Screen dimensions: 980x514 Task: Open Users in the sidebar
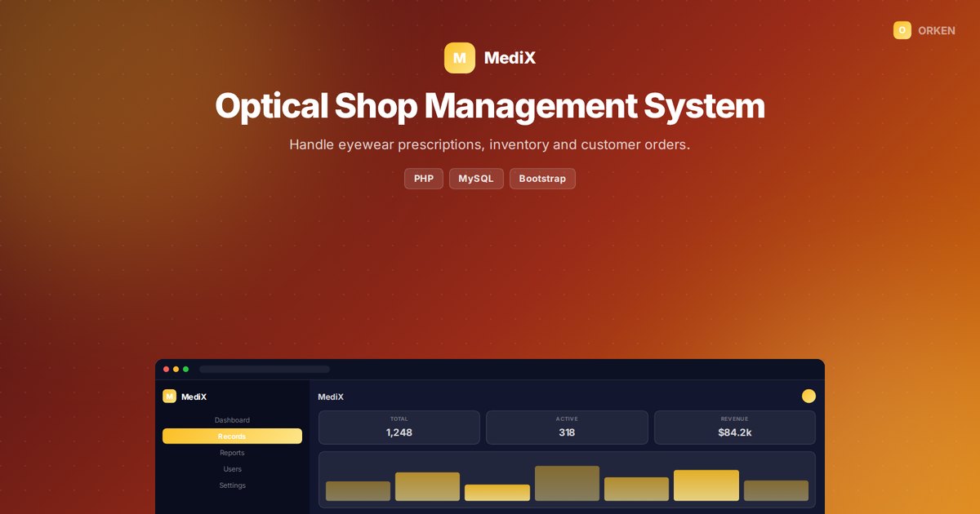pos(232,469)
